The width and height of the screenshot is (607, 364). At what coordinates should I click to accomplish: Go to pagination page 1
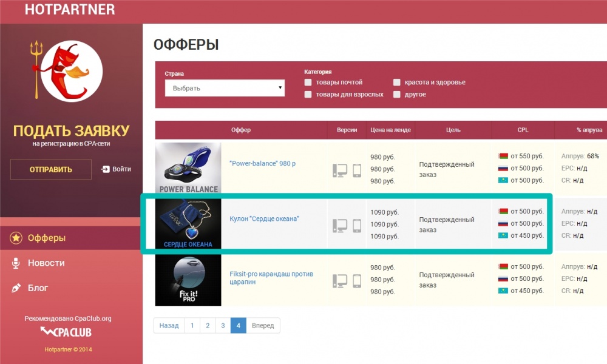coord(192,325)
